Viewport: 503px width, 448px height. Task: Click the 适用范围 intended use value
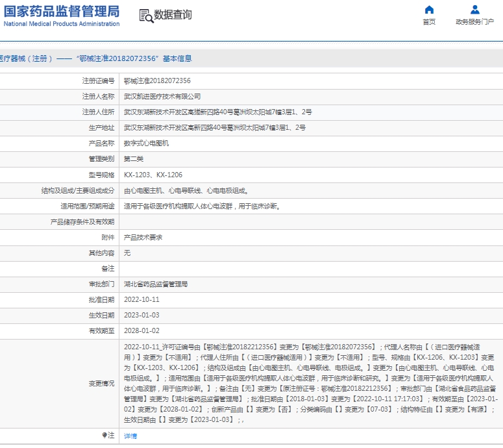(x=202, y=206)
